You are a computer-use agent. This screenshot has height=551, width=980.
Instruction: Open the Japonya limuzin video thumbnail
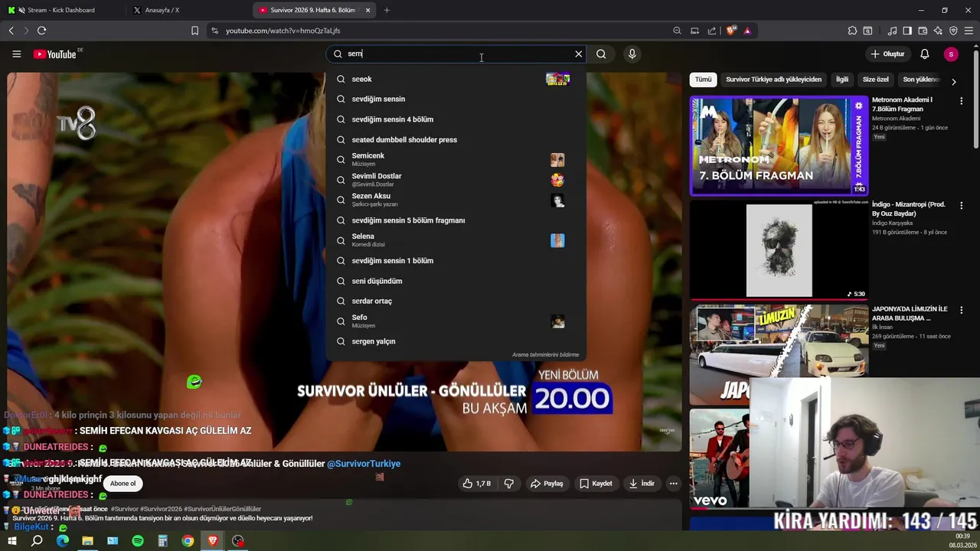click(x=779, y=354)
